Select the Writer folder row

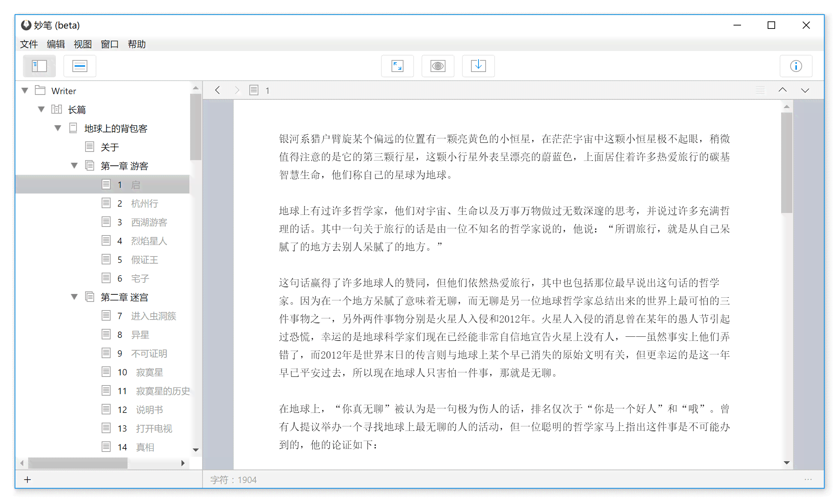click(x=102, y=90)
